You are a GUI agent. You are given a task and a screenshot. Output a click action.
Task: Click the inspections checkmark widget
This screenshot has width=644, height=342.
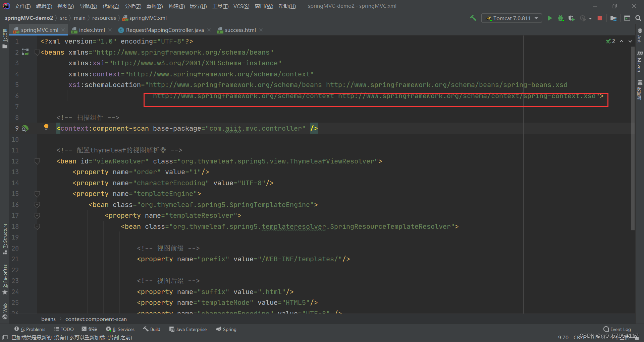click(610, 41)
